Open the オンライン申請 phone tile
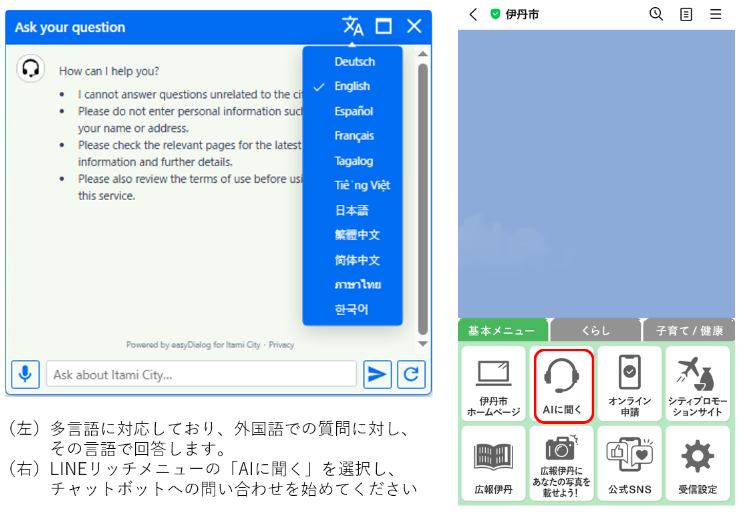 point(630,384)
